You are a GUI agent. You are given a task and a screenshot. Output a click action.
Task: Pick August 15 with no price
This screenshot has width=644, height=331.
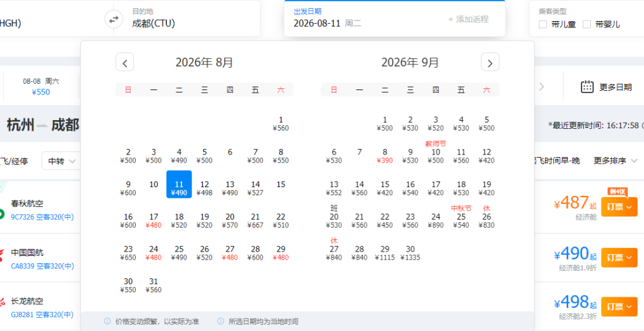pos(281,185)
